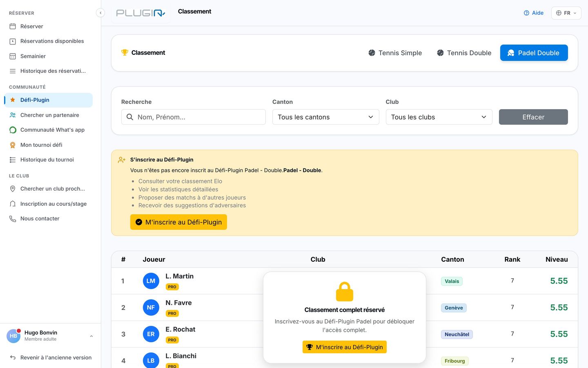588x368 pixels.
Task: Click the Communauté What's app icon
Action: [x=13, y=130]
